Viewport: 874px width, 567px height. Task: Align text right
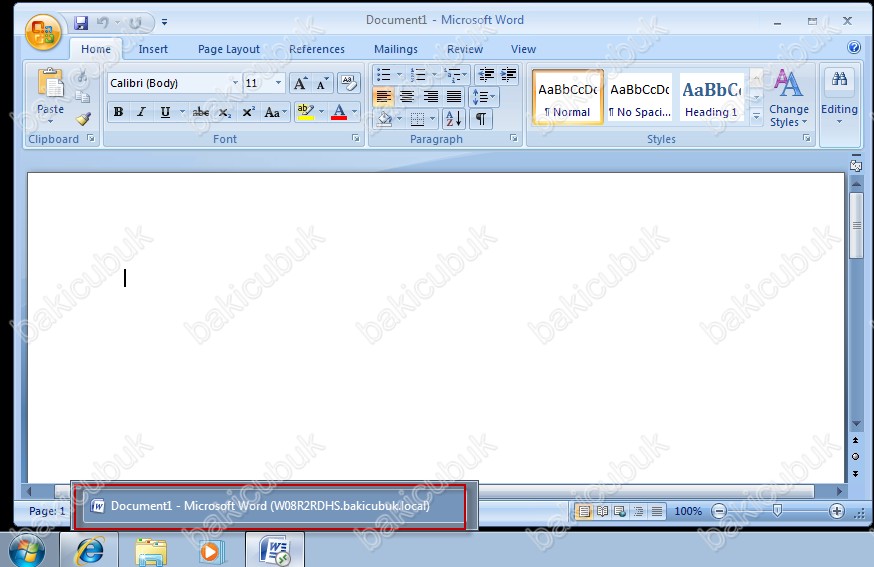coord(430,97)
